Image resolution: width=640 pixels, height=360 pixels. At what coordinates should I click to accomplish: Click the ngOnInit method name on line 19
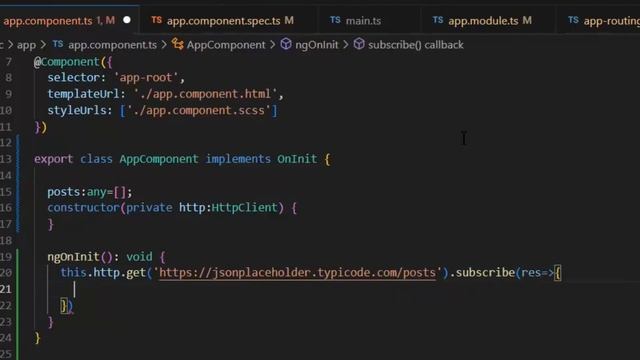[73, 257]
